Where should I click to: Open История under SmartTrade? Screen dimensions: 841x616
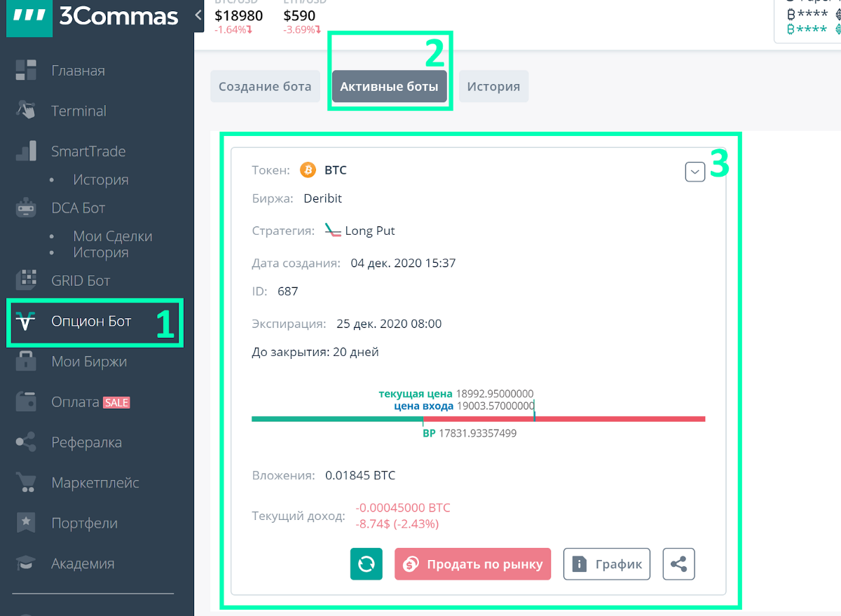100,179
